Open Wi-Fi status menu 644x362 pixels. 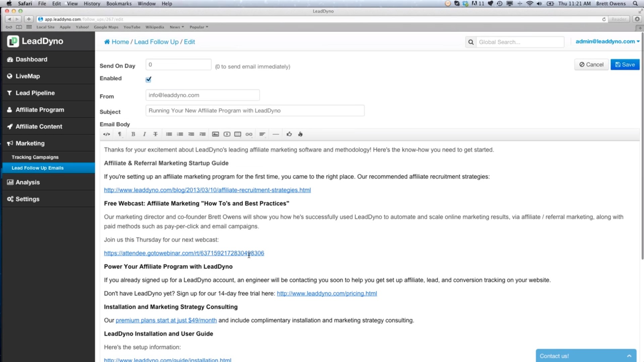point(530,4)
